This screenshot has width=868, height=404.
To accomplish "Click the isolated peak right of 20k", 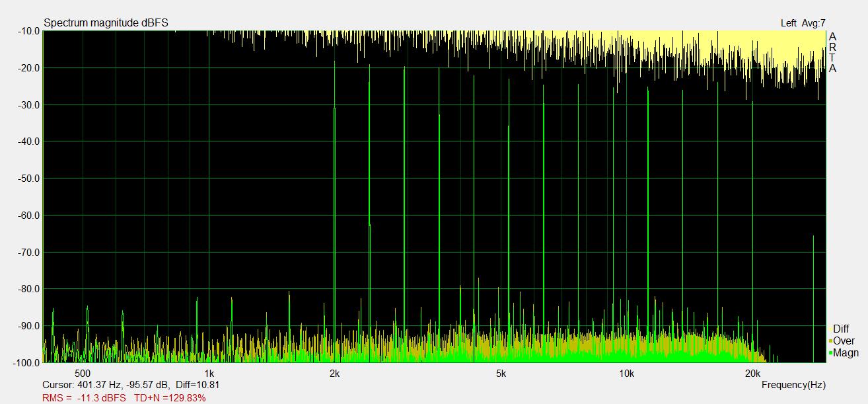I will 813,299.
